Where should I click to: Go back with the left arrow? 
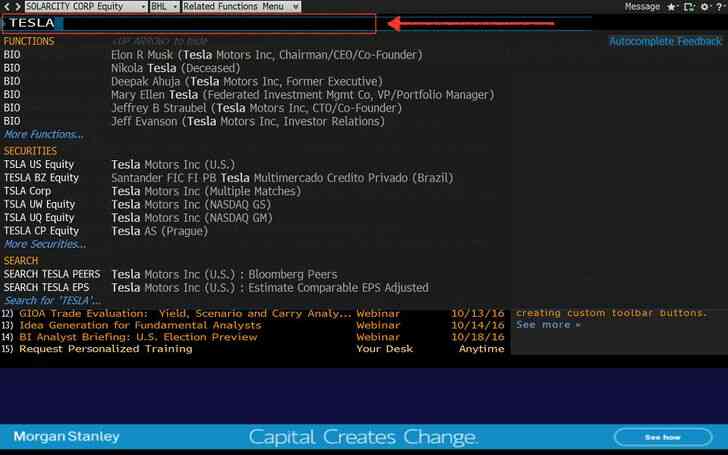coord(6,6)
